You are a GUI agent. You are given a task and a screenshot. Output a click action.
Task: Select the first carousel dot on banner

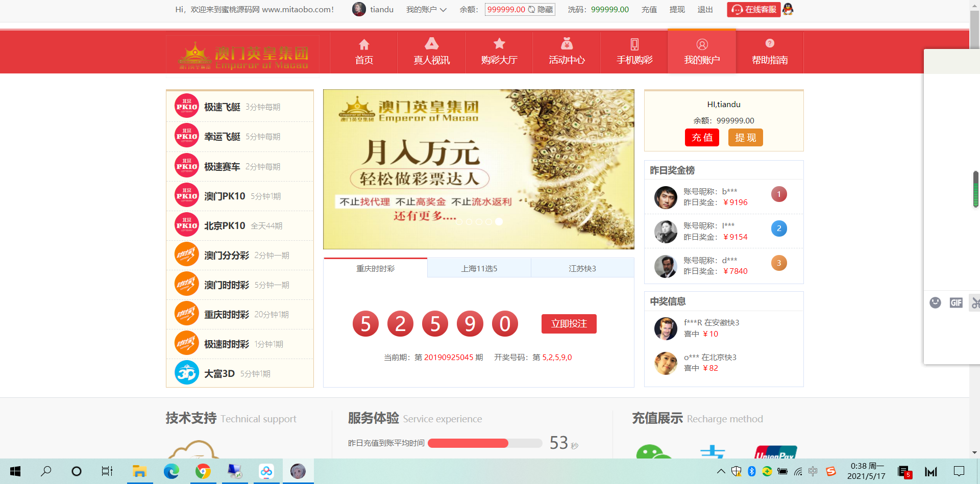point(459,222)
